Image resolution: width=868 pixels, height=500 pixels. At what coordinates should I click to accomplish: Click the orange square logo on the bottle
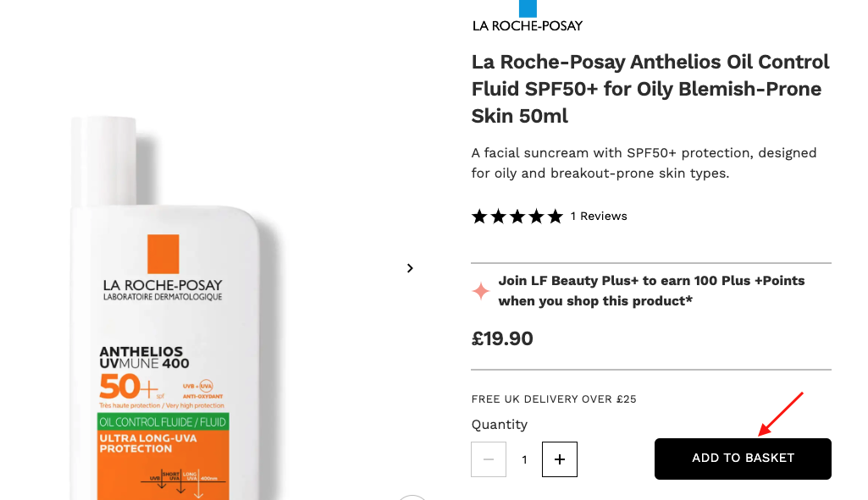163,254
